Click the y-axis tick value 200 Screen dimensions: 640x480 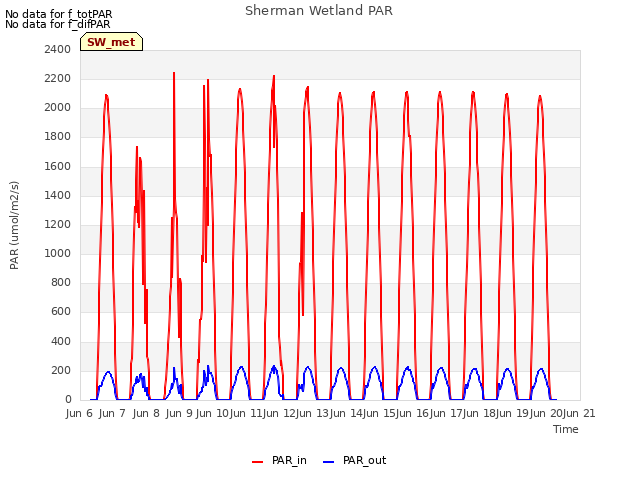pos(61,370)
